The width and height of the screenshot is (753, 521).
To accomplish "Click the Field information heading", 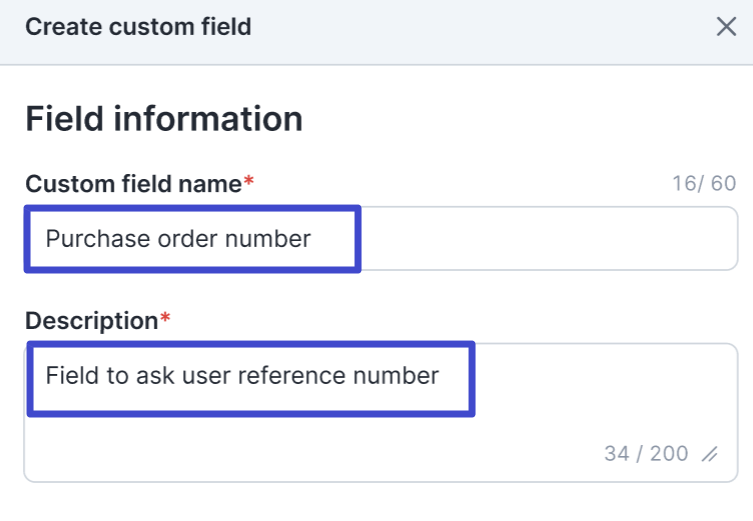I will [x=164, y=119].
